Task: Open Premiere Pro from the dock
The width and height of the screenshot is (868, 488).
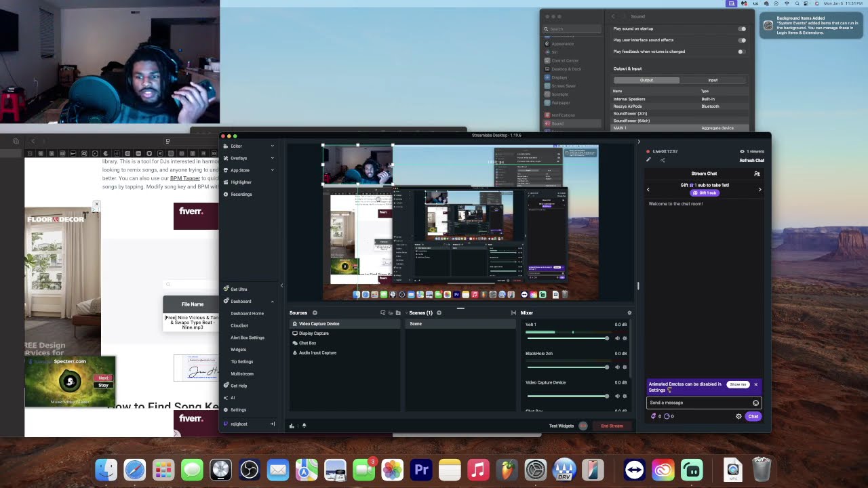Action: pos(421,470)
